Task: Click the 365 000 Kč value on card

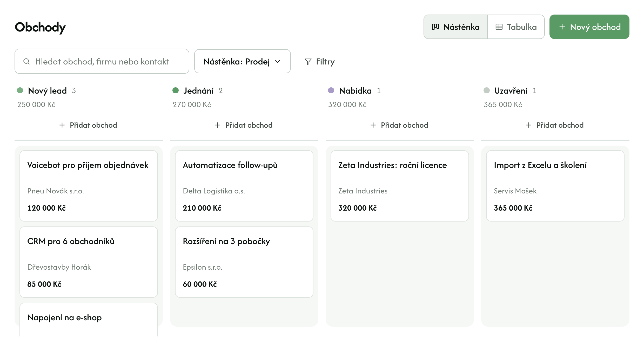Action: (513, 208)
